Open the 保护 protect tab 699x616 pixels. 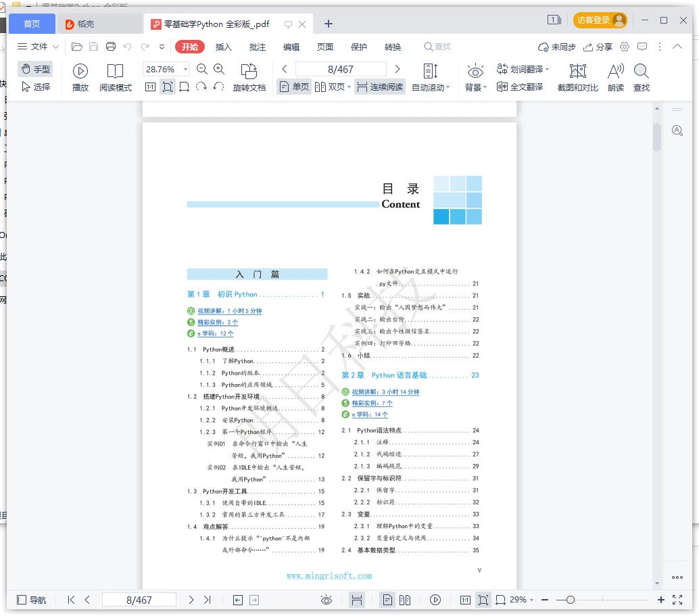point(359,47)
